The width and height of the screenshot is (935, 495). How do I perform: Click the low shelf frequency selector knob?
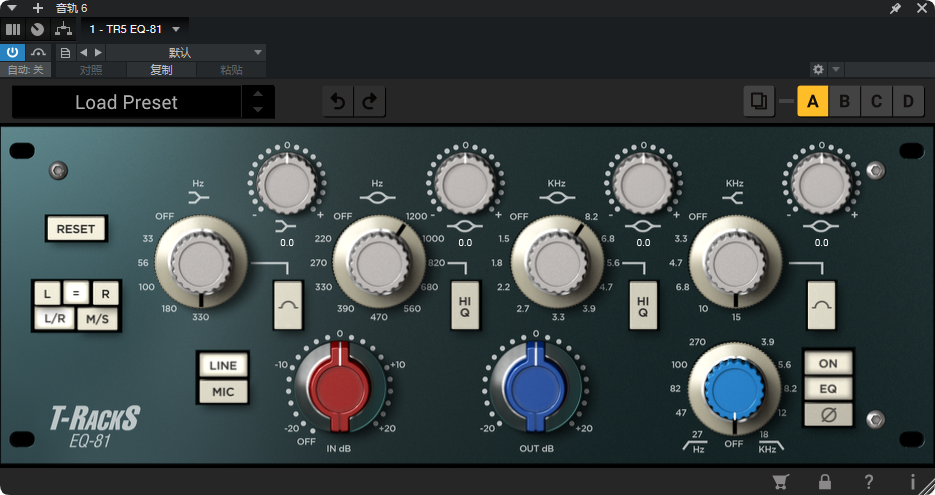pos(201,262)
